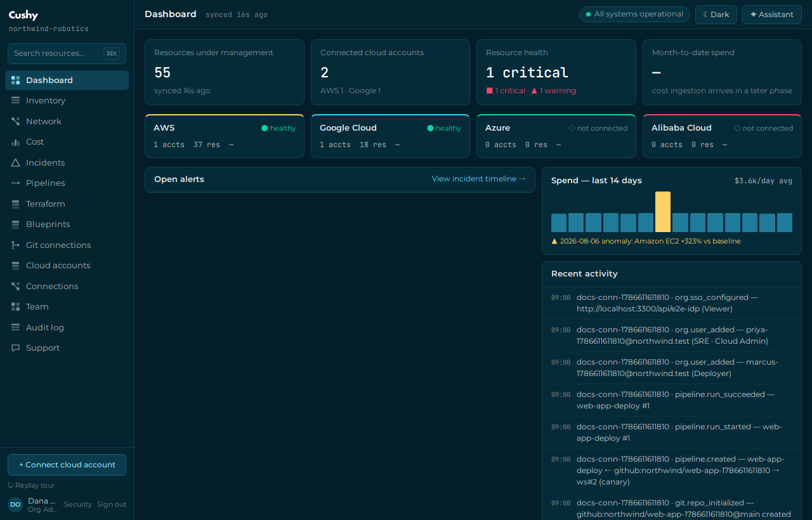Focus the Search resources field
Viewport: 812px width, 520px height.
pos(67,53)
